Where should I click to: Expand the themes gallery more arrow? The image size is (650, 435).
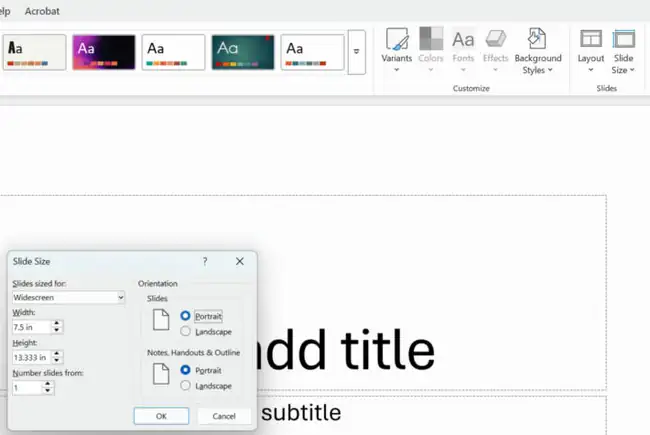pyautogui.click(x=356, y=52)
